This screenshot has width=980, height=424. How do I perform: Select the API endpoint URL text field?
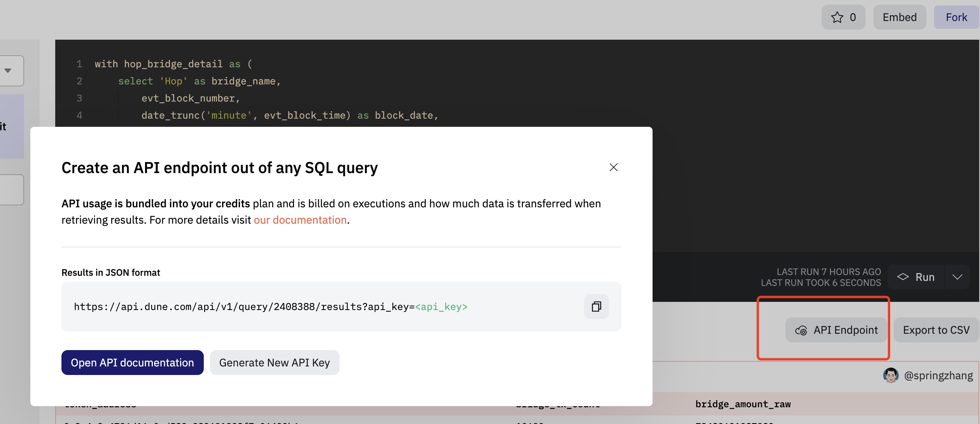click(341, 307)
